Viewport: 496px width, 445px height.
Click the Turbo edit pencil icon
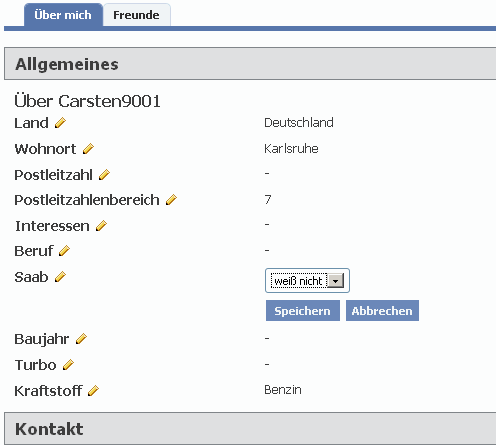pos(68,365)
